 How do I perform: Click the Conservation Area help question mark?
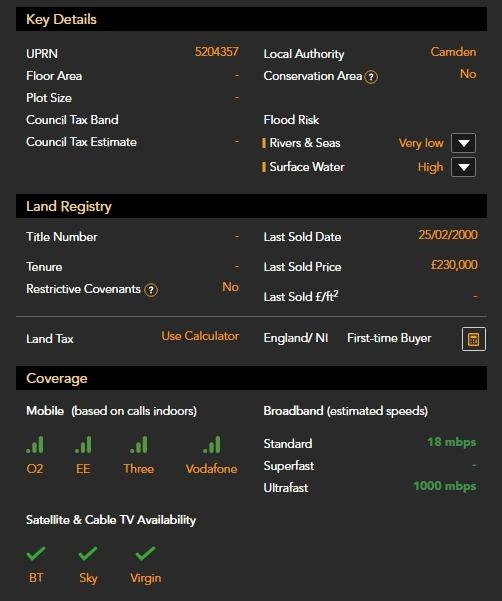[x=371, y=77]
